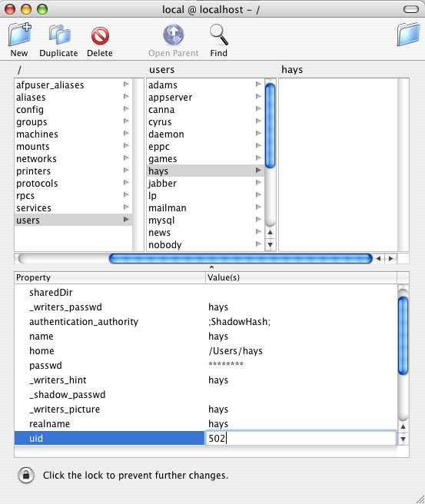The width and height of the screenshot is (425, 504).
Task: Click the property list scrollbar thumb
Action: [x=403, y=336]
